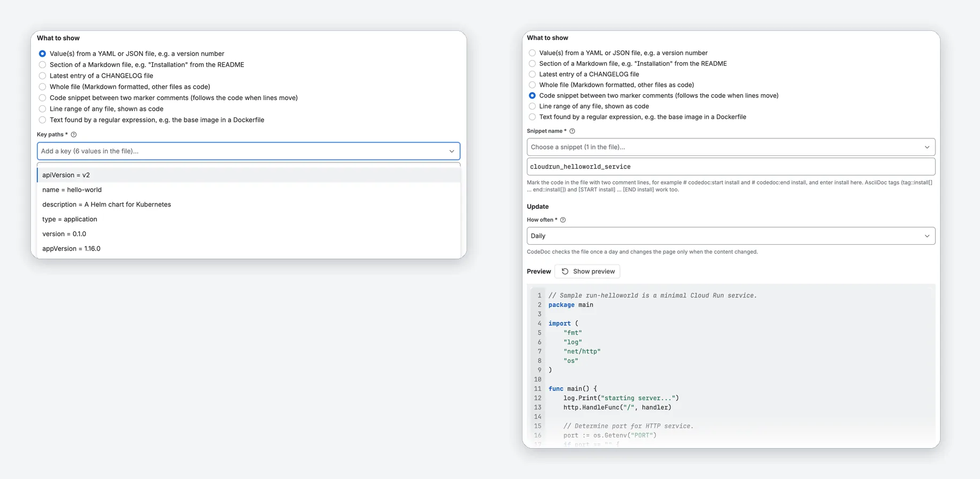Click the help icon beside Key paths
This screenshot has width=980, height=479.
(x=74, y=135)
